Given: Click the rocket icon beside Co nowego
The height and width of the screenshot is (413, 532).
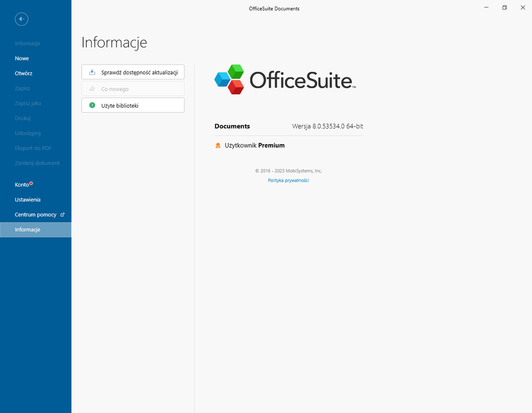Looking at the screenshot, I should point(92,89).
